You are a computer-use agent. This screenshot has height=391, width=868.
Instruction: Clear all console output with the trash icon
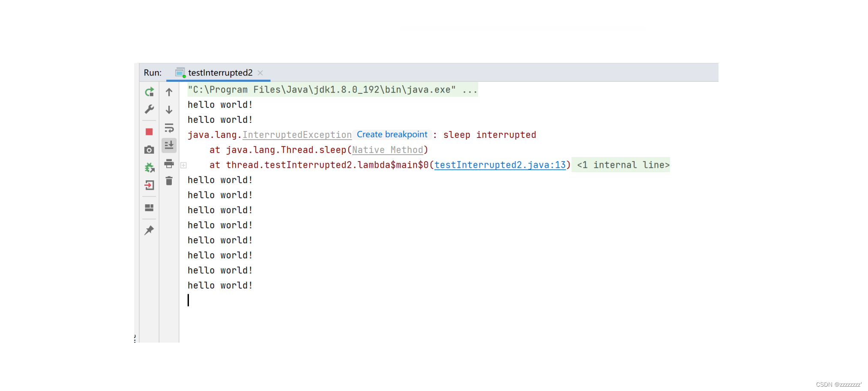click(x=169, y=181)
